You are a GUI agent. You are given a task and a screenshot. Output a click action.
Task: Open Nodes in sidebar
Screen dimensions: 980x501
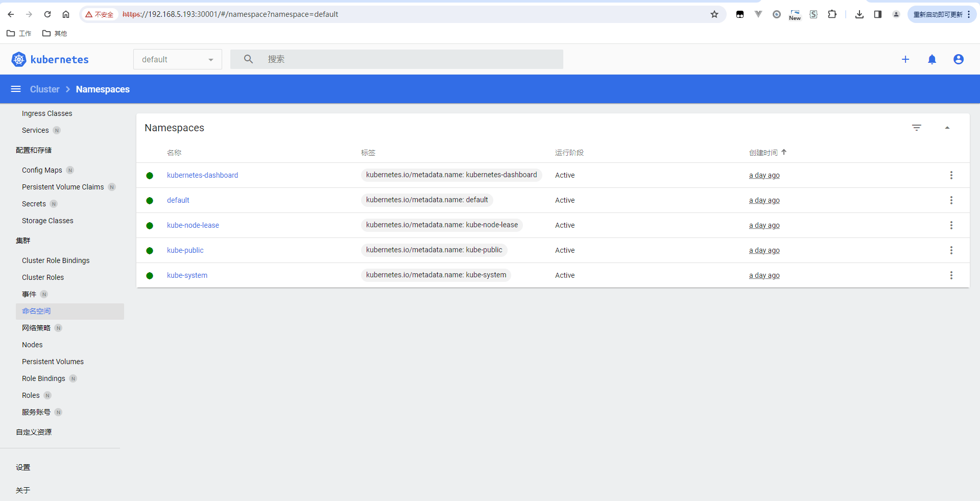(x=32, y=345)
